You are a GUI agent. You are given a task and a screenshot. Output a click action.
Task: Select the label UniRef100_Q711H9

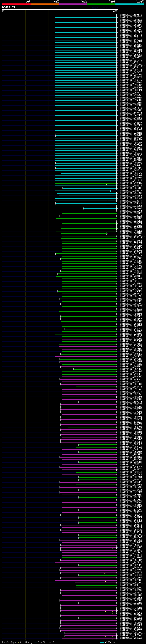(131, 103)
